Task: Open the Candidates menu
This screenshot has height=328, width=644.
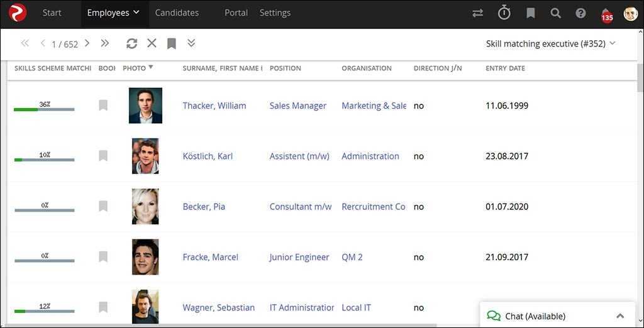Action: point(177,13)
